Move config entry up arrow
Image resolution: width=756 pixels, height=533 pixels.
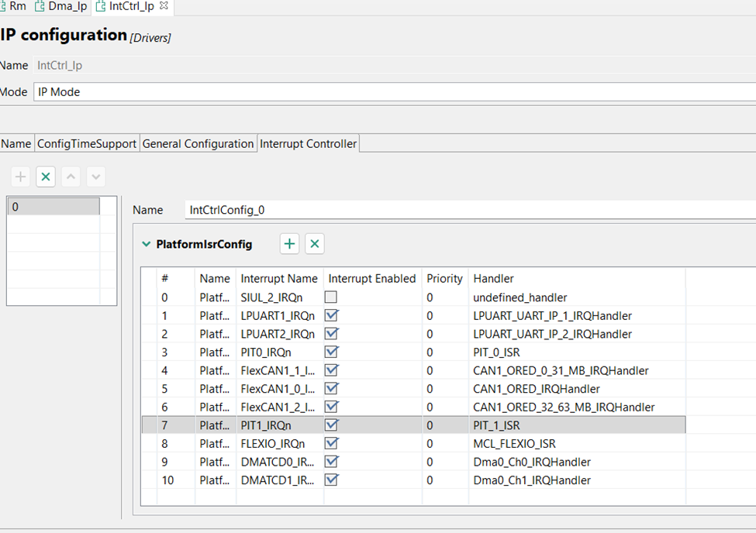coord(71,177)
